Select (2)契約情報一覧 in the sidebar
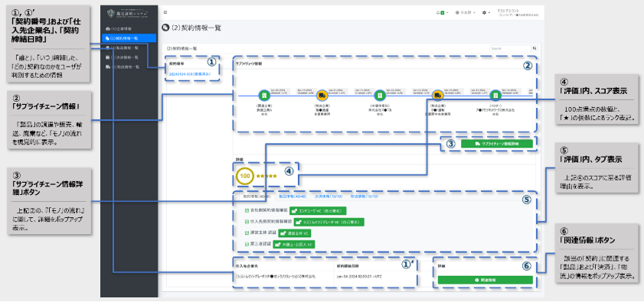Screen dimensions: 644x302 (x=129, y=38)
